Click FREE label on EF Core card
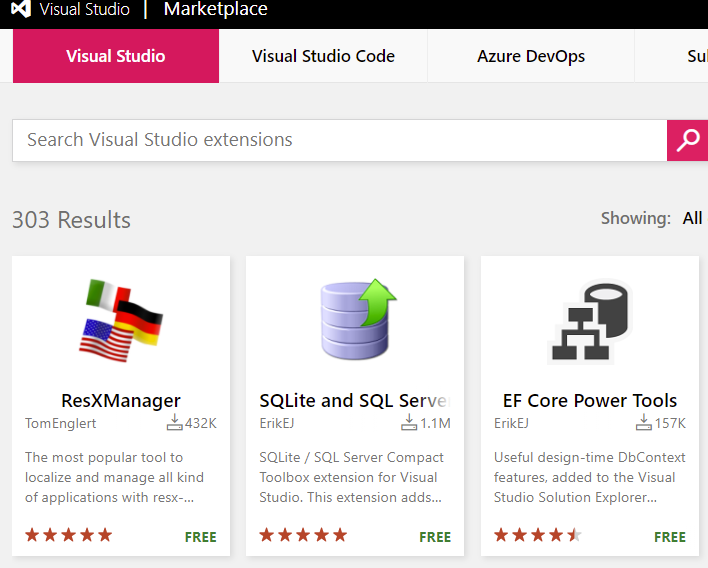 tap(670, 537)
